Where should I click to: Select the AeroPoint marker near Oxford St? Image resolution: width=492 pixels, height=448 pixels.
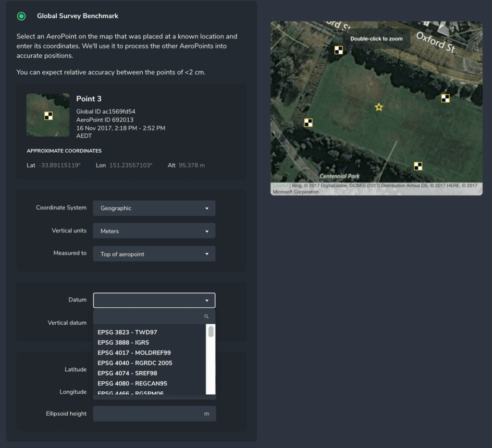[x=339, y=50]
